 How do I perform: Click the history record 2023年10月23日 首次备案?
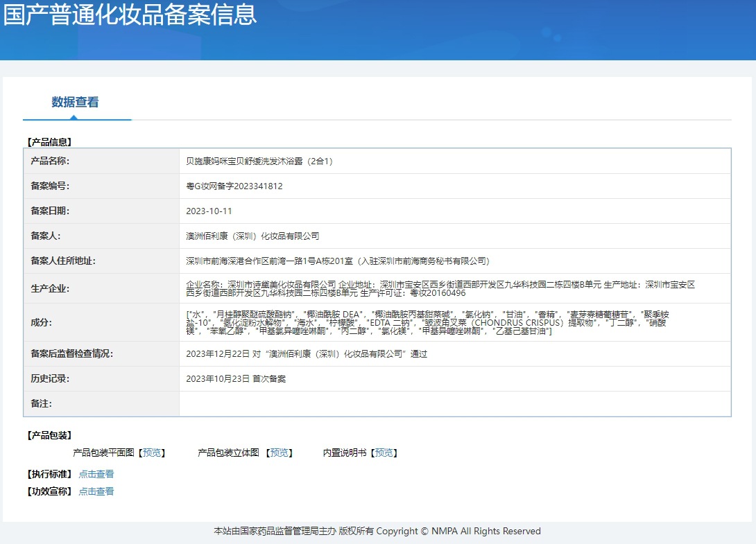[x=236, y=379]
